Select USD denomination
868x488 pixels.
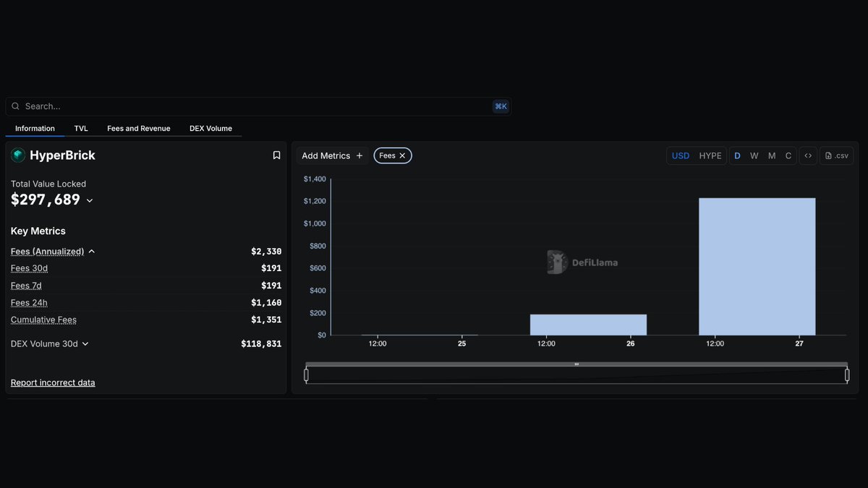coord(681,155)
